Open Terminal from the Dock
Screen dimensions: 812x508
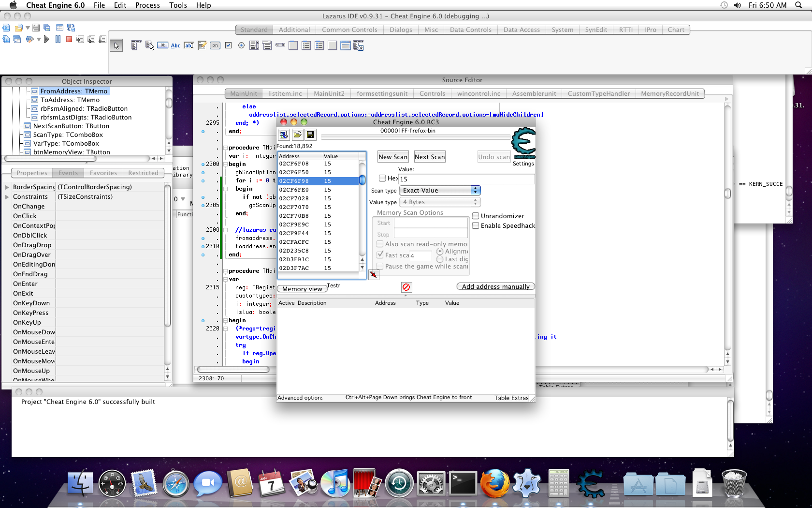pos(463,483)
